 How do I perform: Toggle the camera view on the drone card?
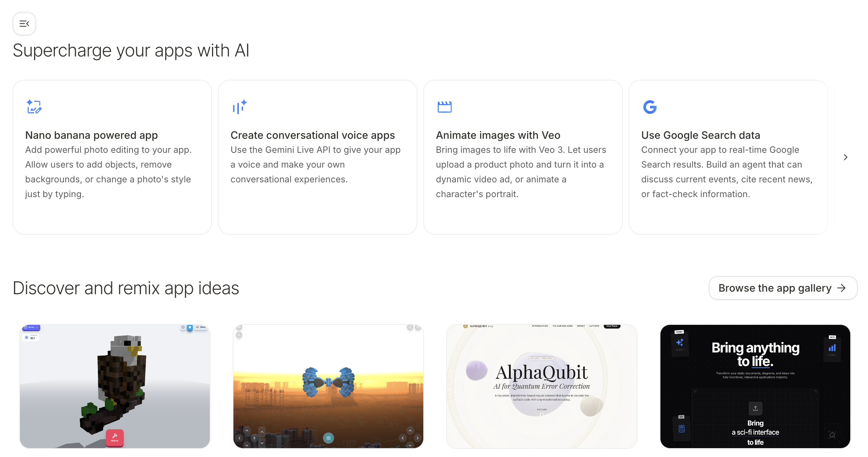(239, 335)
